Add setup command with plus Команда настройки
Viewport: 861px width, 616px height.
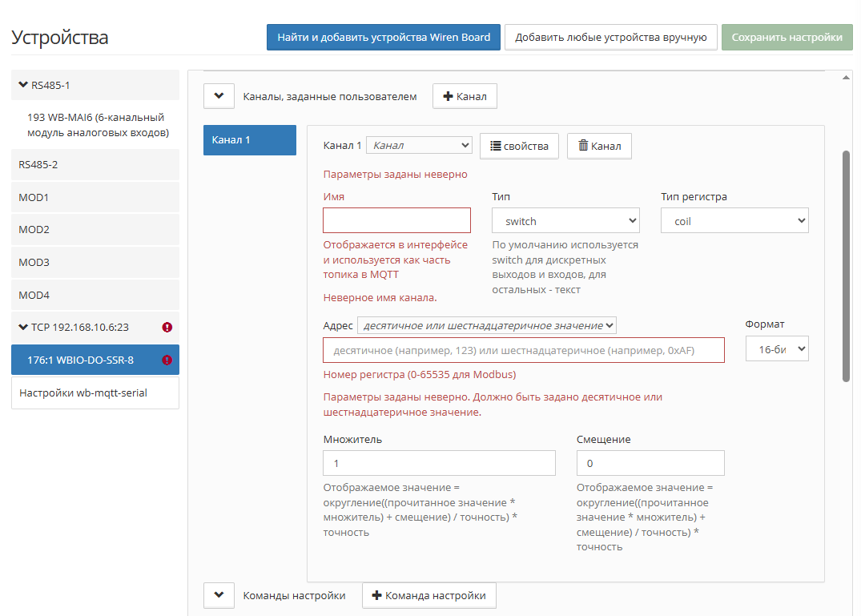pyautogui.click(x=428, y=595)
